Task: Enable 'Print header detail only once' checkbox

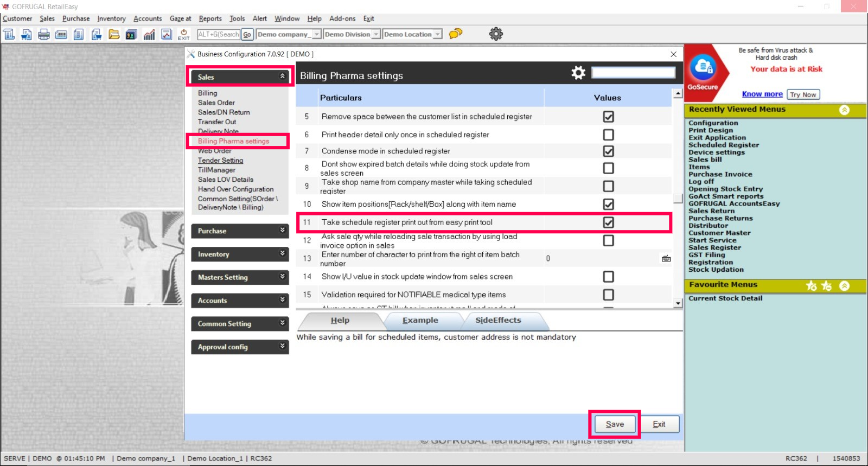Action: click(x=609, y=135)
